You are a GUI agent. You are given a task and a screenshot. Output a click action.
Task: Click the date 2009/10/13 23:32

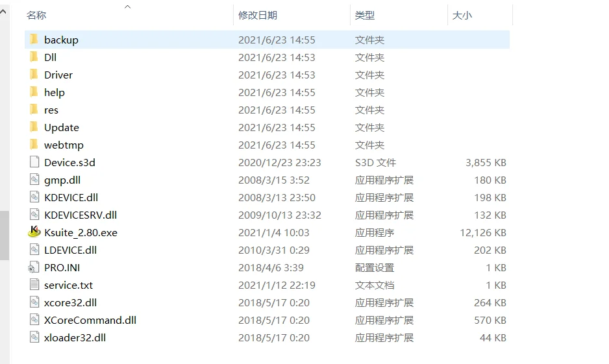(x=280, y=215)
